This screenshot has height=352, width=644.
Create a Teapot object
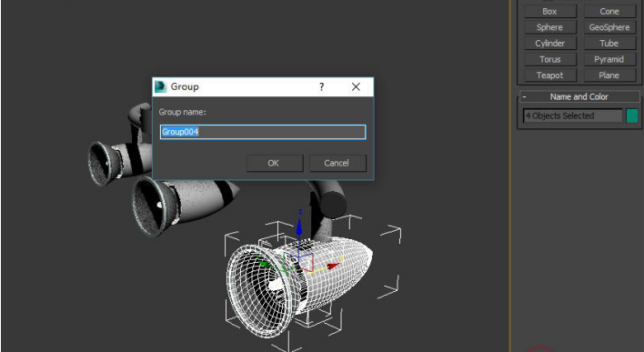(550, 75)
